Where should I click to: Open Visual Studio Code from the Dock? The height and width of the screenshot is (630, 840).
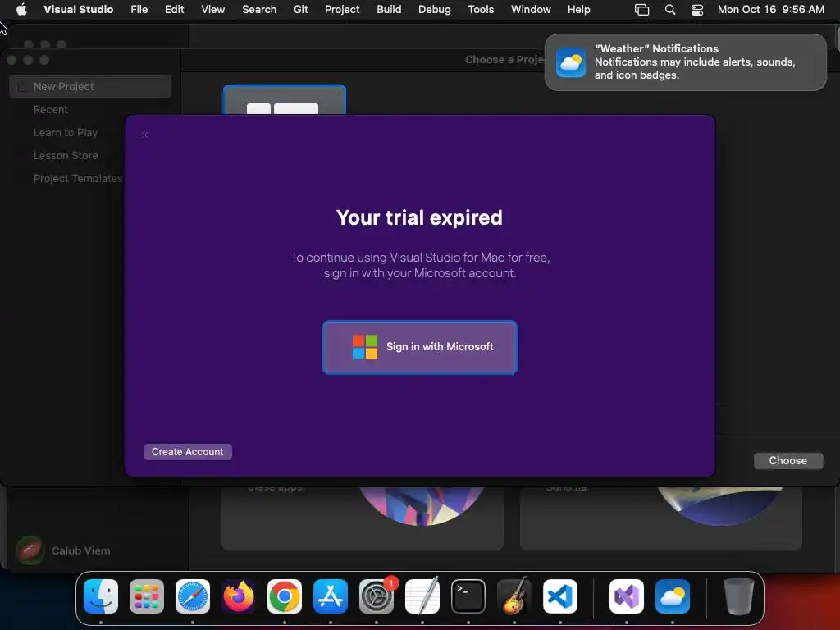coord(559,596)
